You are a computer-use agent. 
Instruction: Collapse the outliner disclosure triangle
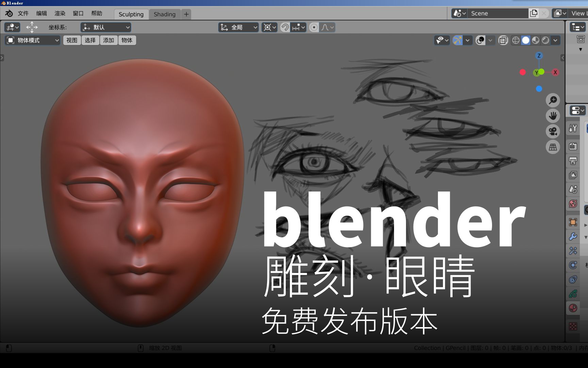[581, 49]
